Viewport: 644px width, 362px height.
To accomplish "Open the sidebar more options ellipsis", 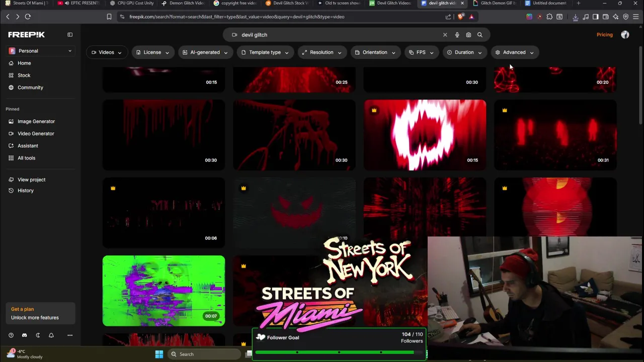I will click(70, 335).
